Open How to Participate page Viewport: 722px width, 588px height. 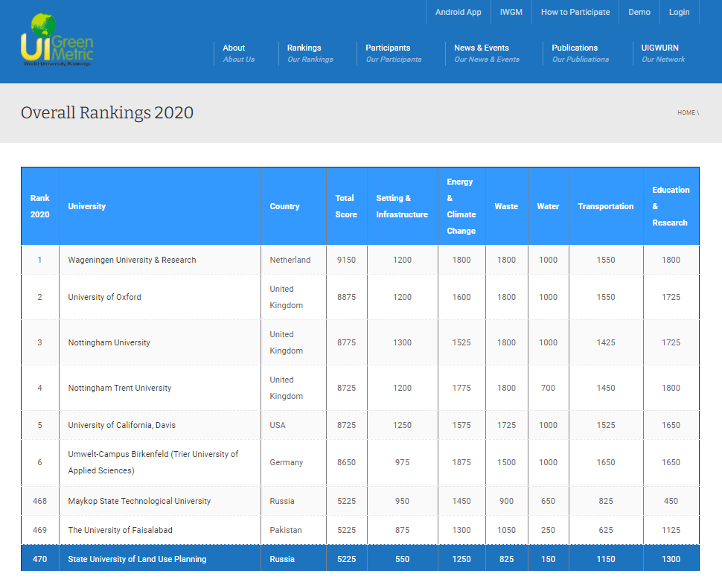pyautogui.click(x=575, y=12)
